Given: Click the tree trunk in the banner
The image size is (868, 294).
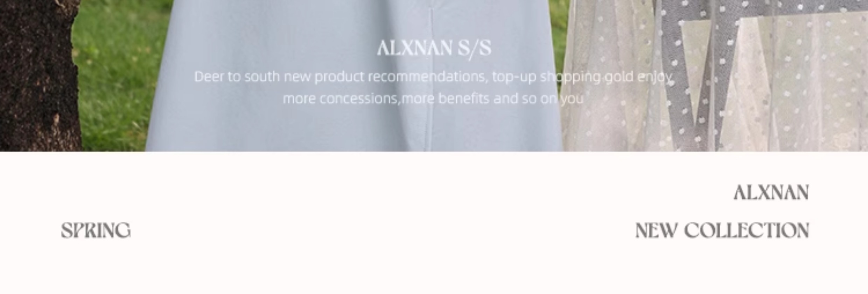Looking at the screenshot, I should (38, 75).
